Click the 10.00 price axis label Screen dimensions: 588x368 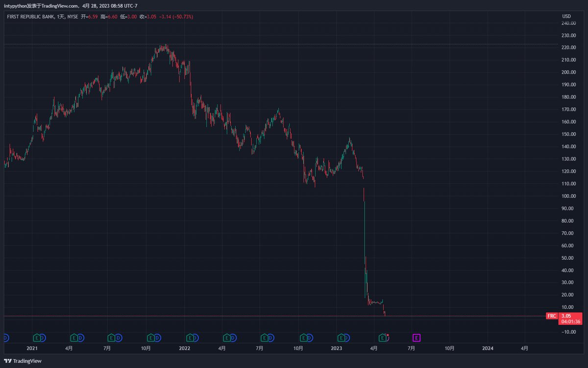567,307
